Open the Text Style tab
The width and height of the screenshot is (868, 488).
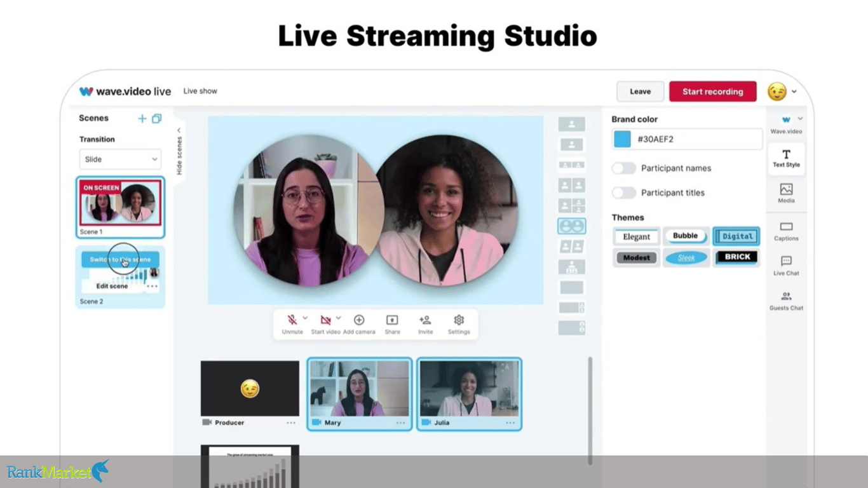click(x=787, y=158)
